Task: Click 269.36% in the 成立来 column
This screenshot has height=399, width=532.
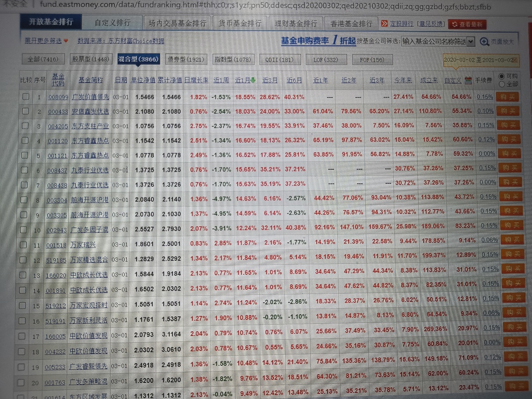Action: (x=435, y=329)
